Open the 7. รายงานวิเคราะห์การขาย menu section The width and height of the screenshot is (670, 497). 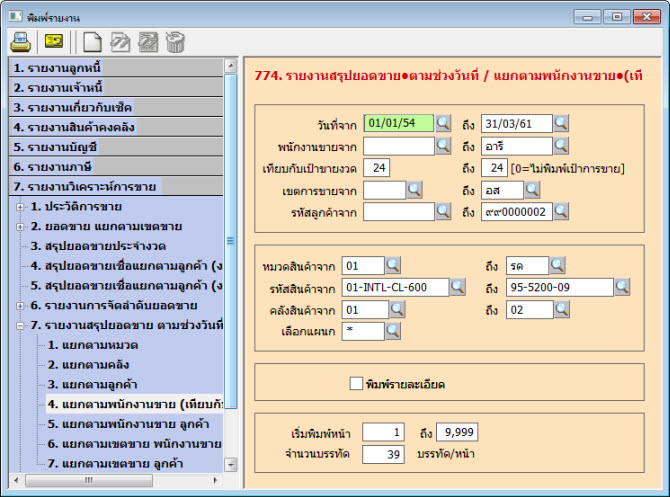[x=116, y=186]
